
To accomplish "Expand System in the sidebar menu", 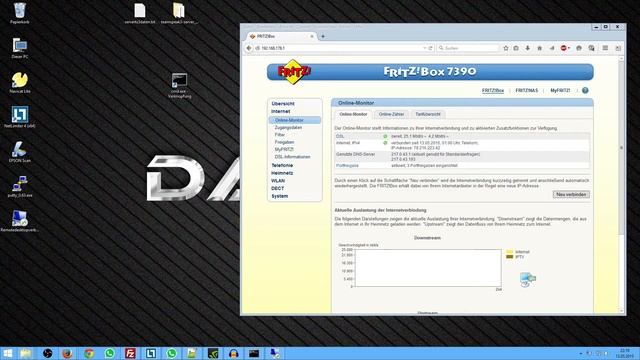I will pos(280,196).
